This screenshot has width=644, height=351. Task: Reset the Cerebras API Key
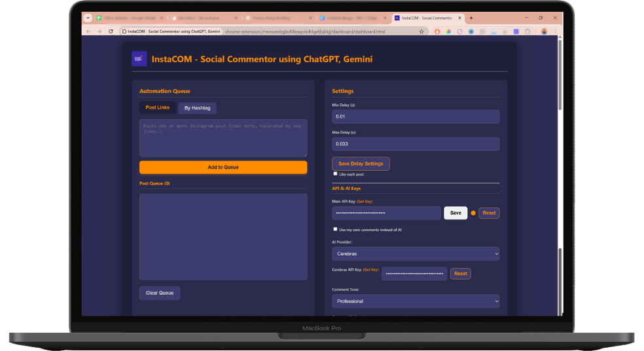(x=460, y=274)
